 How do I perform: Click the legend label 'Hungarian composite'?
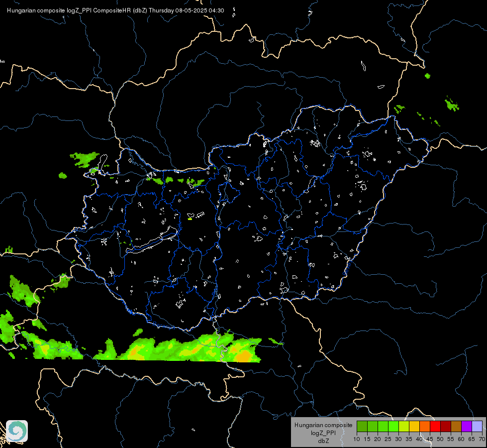click(x=323, y=425)
